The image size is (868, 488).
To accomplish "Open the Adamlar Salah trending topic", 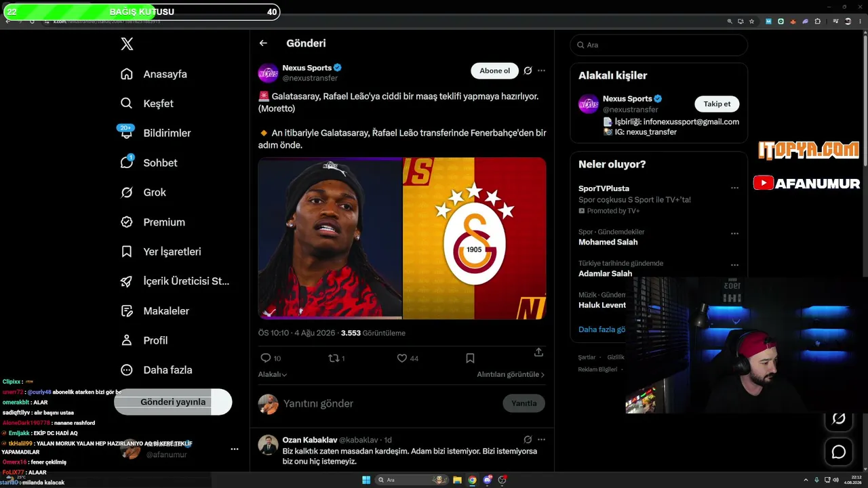I will tap(605, 273).
